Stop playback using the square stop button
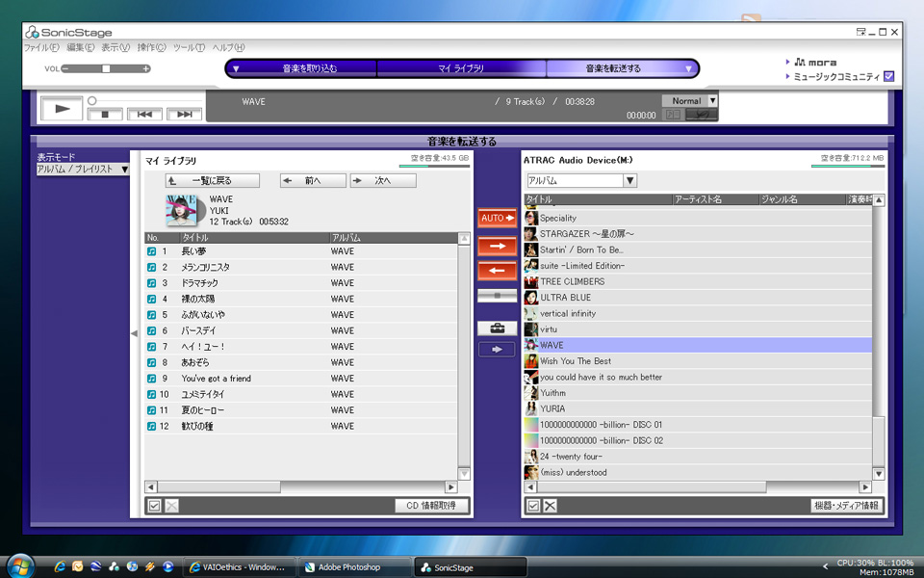 tap(105, 115)
